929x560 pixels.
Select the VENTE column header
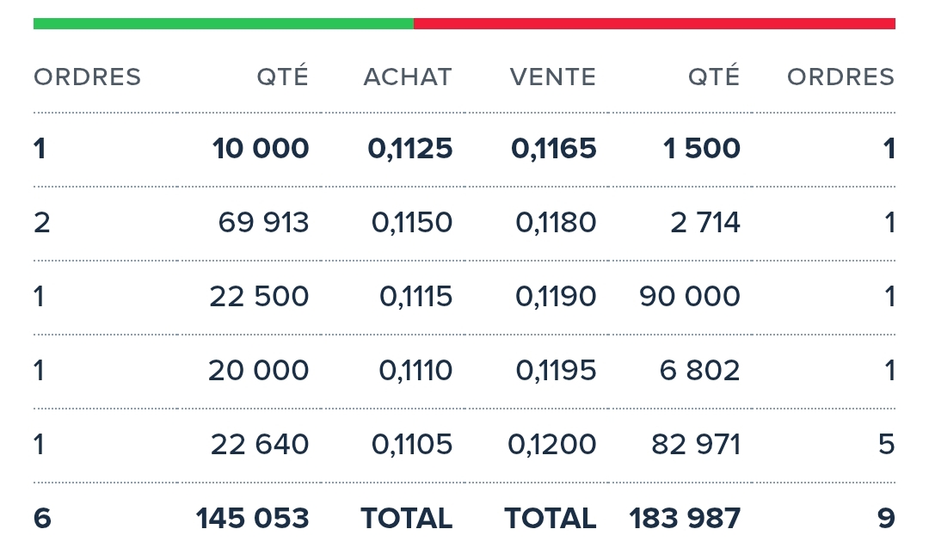tap(553, 77)
